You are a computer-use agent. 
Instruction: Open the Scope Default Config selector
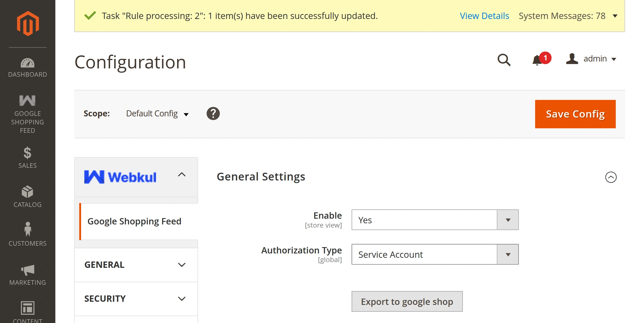[x=157, y=113]
